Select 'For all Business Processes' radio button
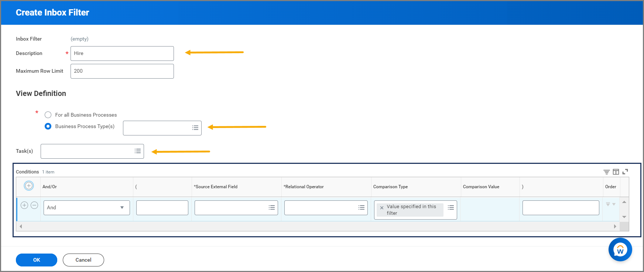 click(48, 115)
